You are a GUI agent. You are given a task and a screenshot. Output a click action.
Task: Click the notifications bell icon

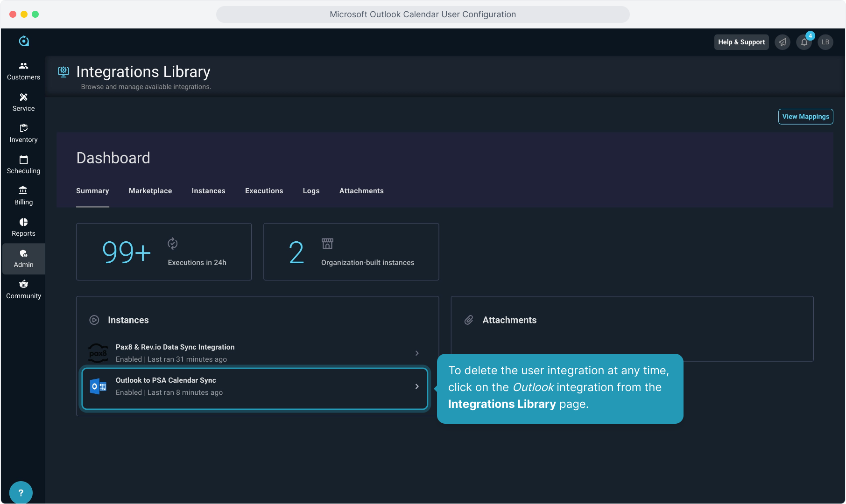coord(804,42)
